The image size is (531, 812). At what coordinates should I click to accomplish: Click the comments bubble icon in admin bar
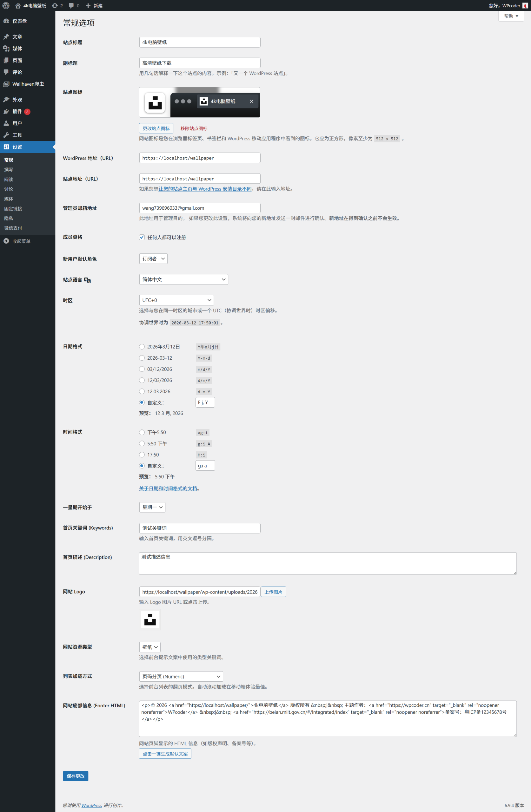[x=71, y=5]
